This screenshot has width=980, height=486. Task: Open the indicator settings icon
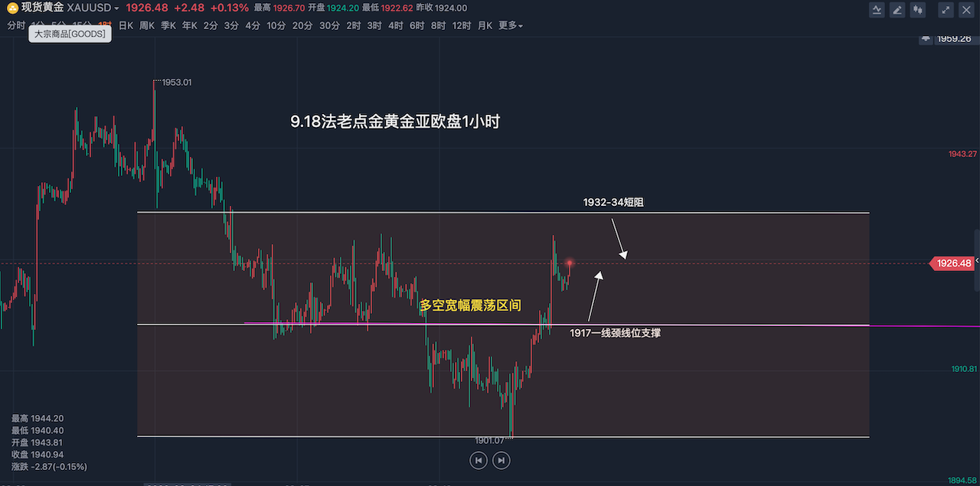[877, 10]
